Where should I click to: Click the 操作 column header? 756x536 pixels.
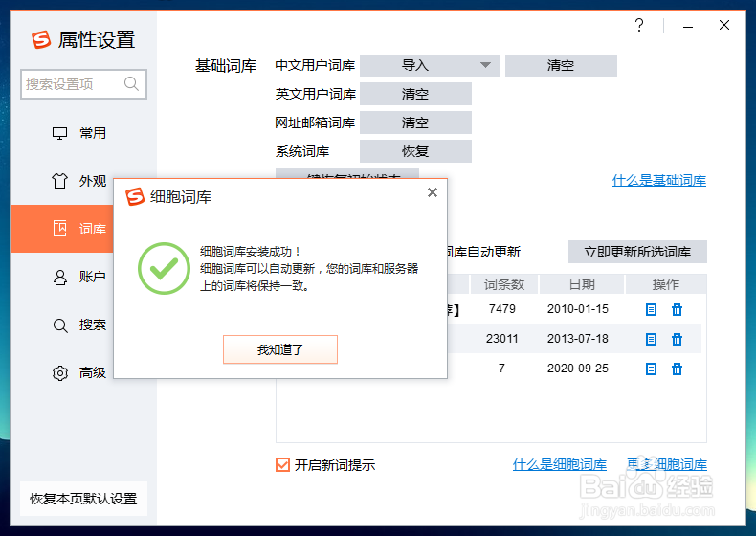pos(666,284)
